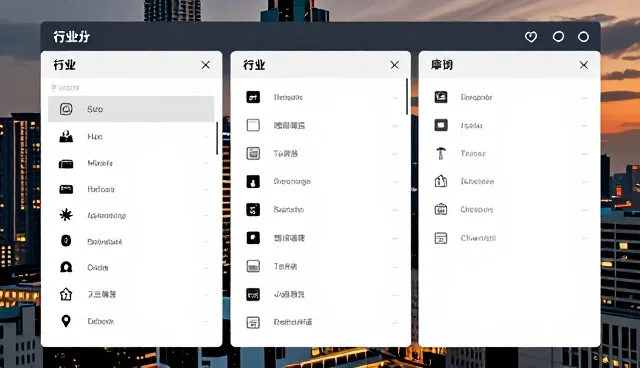
Task: Click the outlined list-document icon in middle panel
Action: [x=253, y=322]
